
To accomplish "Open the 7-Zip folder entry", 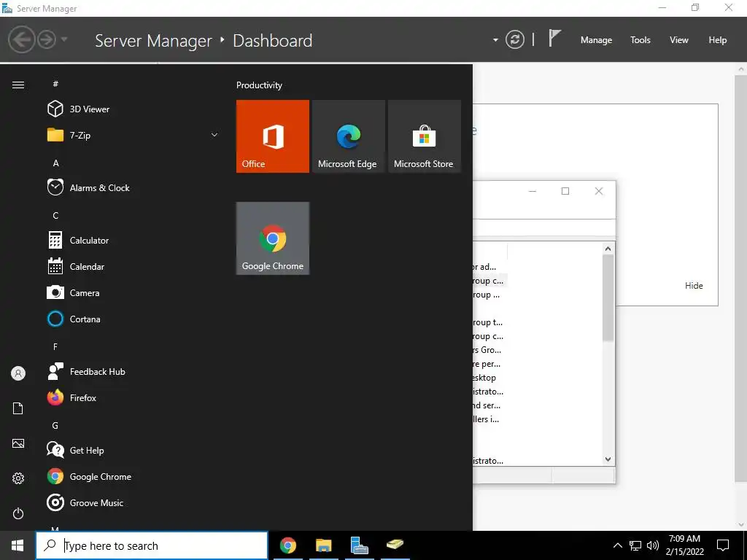I will 133,135.
